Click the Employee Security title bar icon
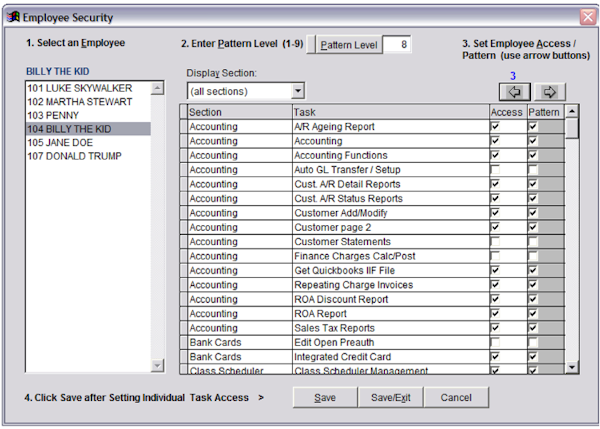The height and width of the screenshot is (429, 600). (12, 17)
